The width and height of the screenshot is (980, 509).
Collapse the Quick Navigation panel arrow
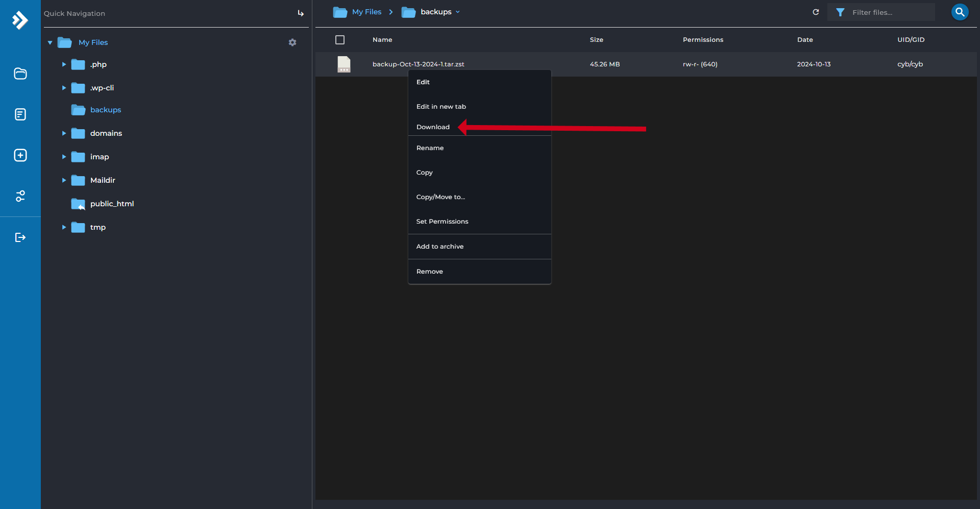(301, 13)
